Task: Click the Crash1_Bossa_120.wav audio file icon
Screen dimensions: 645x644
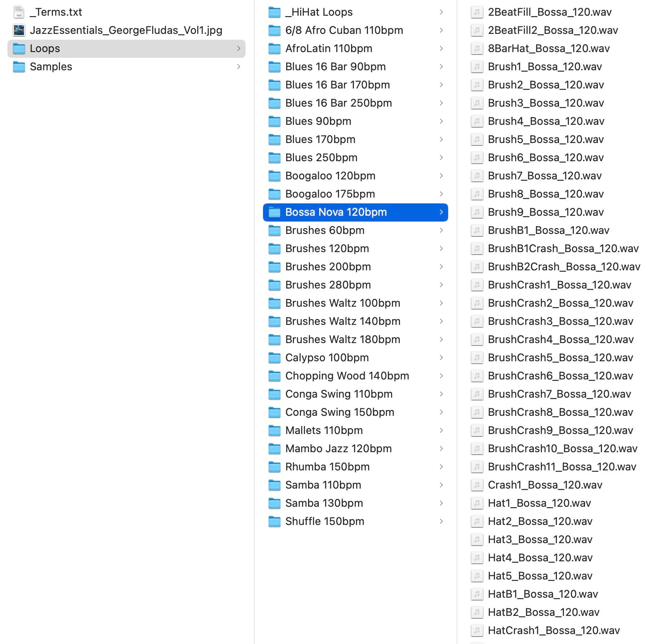Action: tap(477, 485)
